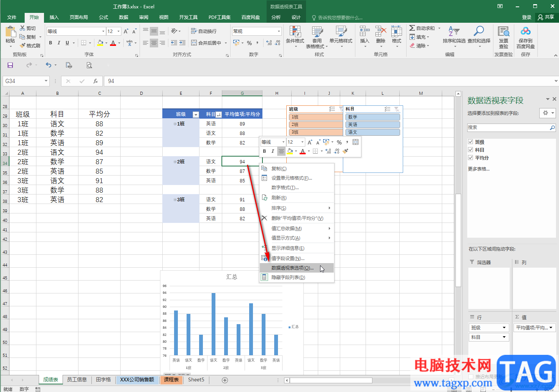559x392 pixels.
Task: Click the insert function fx icon
Action: tap(96, 81)
